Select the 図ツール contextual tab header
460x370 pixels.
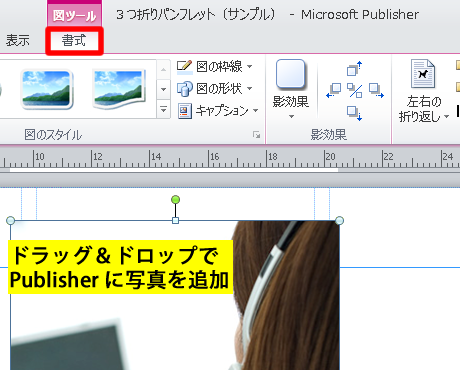click(x=74, y=15)
